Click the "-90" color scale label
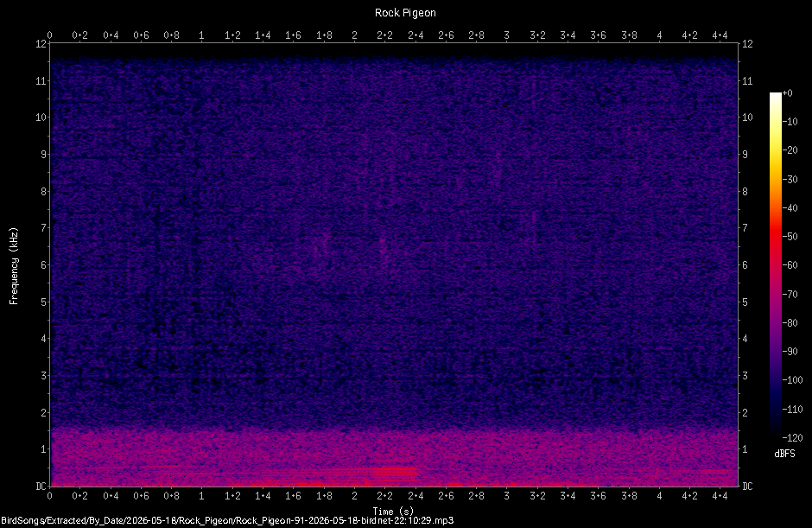 [x=790, y=352]
